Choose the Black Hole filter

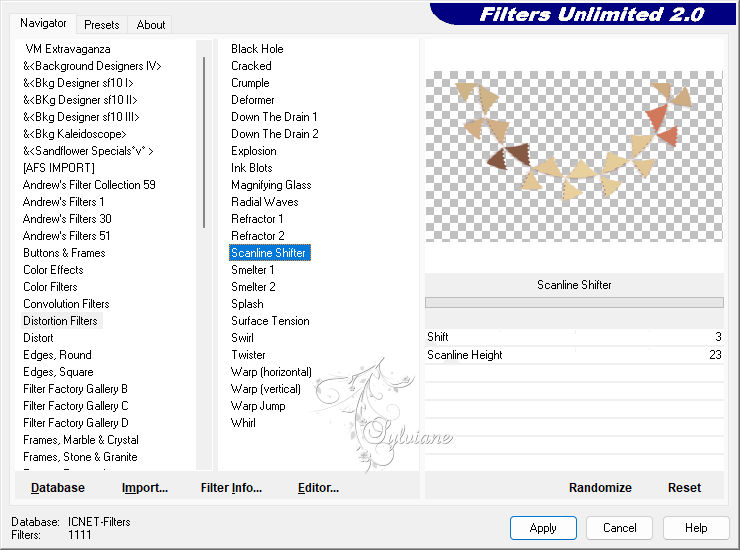(257, 49)
